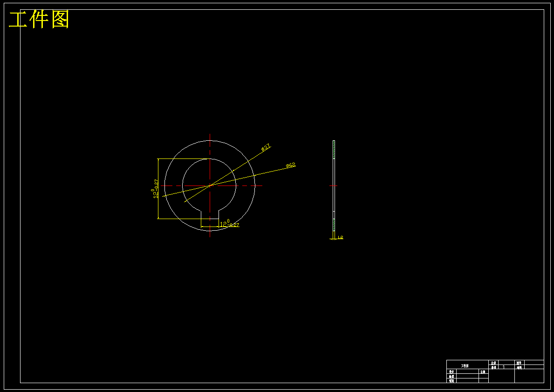Viewport: 554px width, 392px height.
Task: Select the 图号 label in the title block
Action: click(x=519, y=363)
